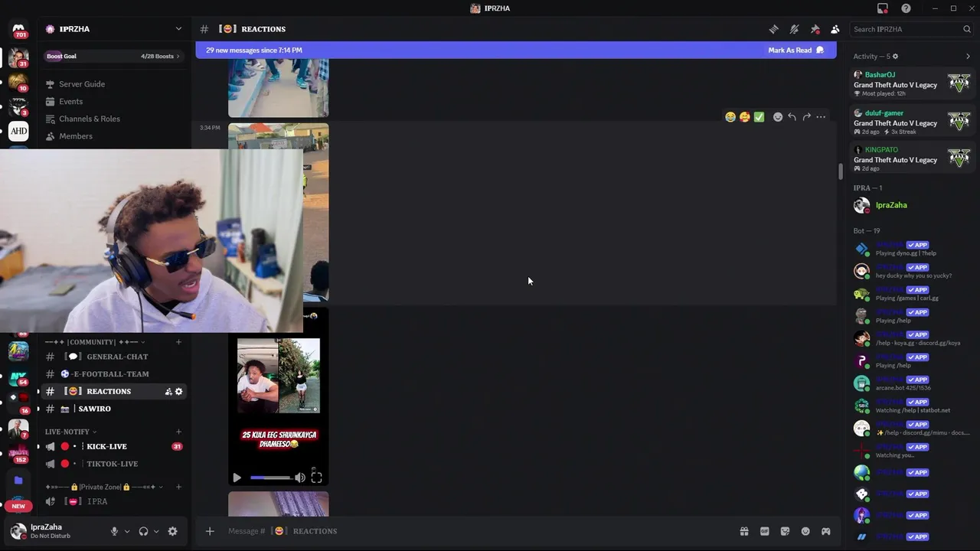Expand the Activity section chevron
This screenshot has width=980, height=551.
pyautogui.click(x=968, y=57)
